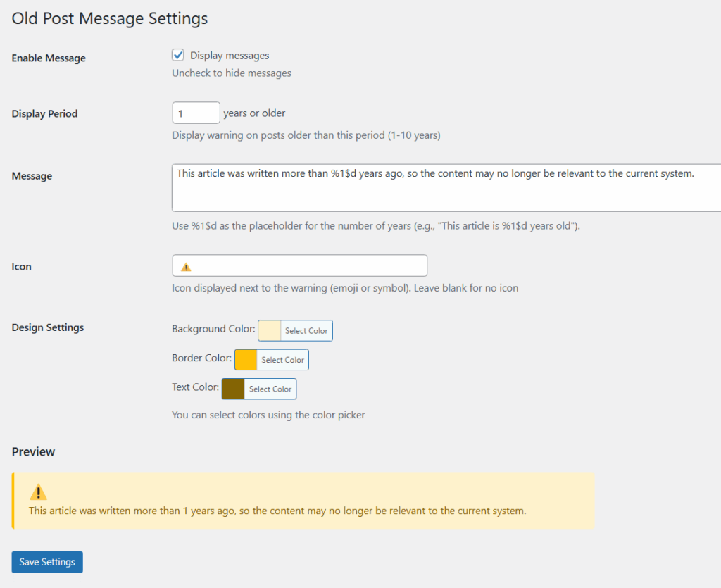Click the brown Text Color swatch

(x=233, y=389)
